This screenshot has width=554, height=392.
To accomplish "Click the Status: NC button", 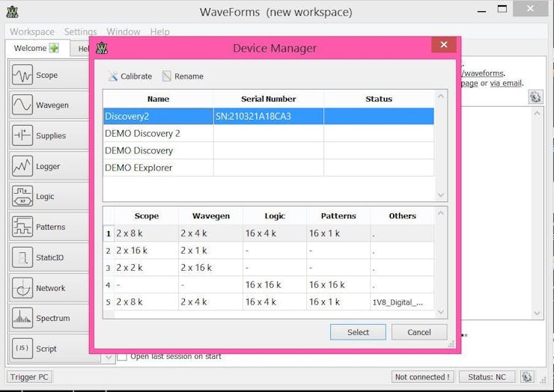I will coord(487,377).
